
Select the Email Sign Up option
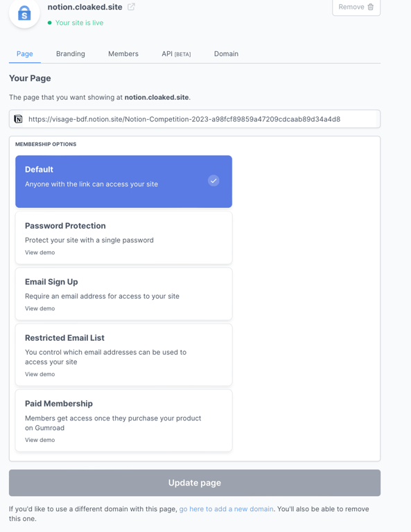pyautogui.click(x=123, y=294)
